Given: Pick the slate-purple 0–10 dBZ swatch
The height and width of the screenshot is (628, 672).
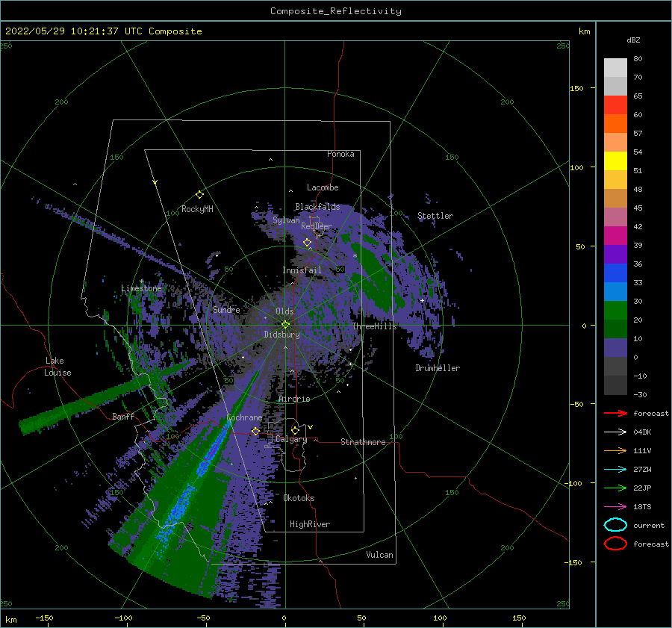Looking at the screenshot, I should point(615,348).
